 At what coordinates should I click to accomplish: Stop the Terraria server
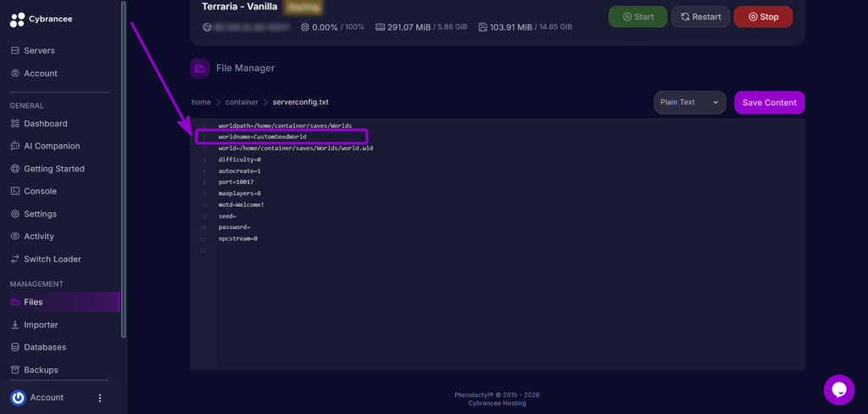coord(763,17)
